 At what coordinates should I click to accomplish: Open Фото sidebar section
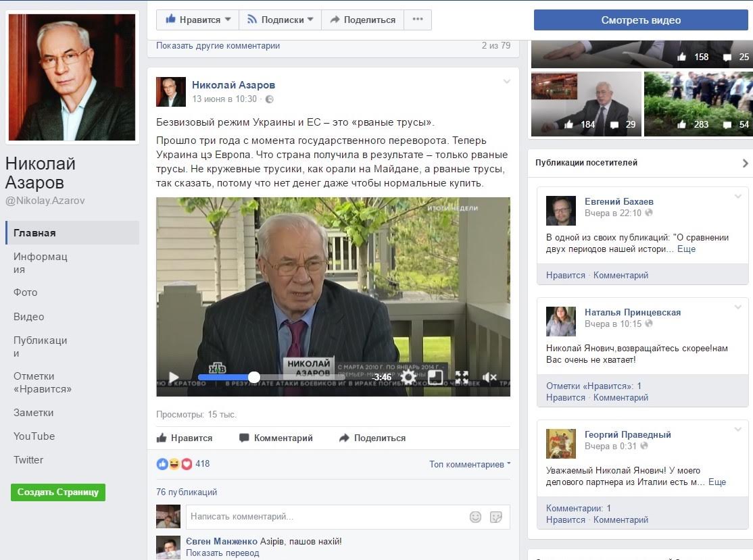tap(26, 292)
